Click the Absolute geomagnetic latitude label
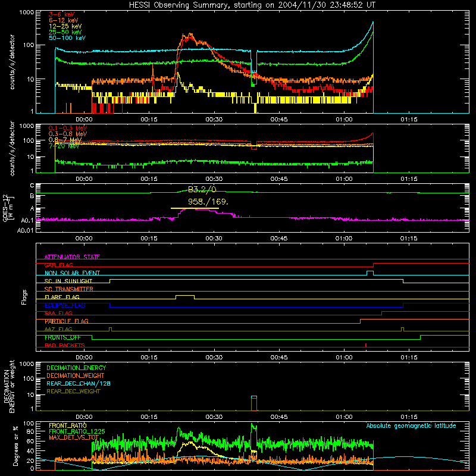The width and height of the screenshot is (476, 476). pos(411,426)
